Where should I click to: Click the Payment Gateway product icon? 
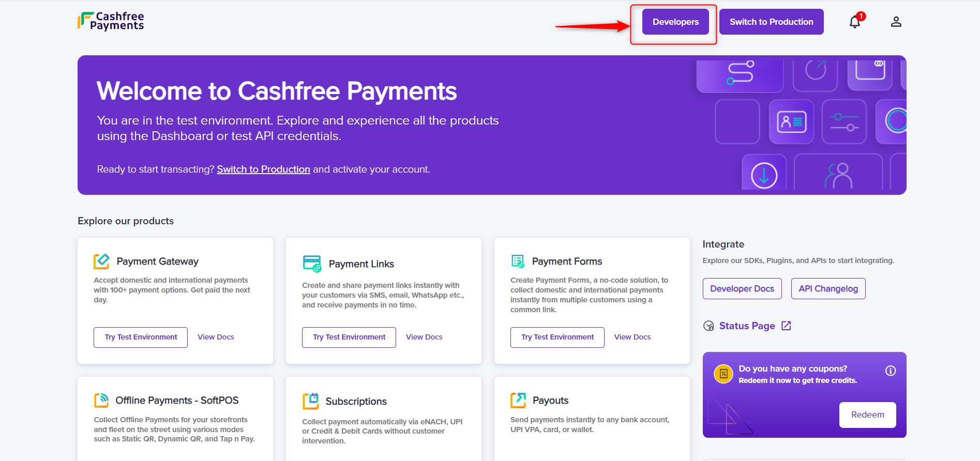point(101,262)
